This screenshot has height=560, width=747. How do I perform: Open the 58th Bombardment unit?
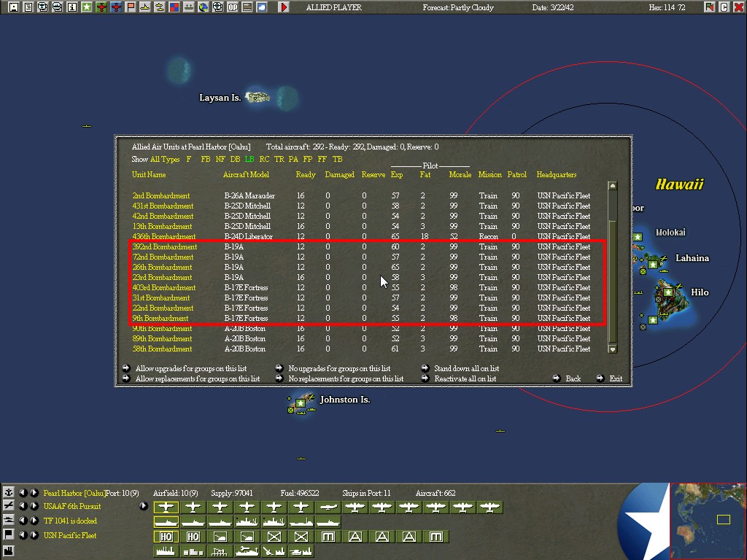coord(162,349)
